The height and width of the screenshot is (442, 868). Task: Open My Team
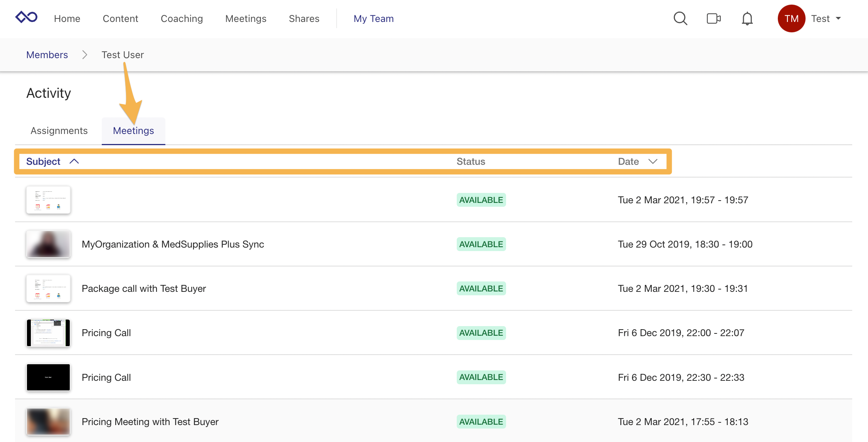(x=373, y=18)
